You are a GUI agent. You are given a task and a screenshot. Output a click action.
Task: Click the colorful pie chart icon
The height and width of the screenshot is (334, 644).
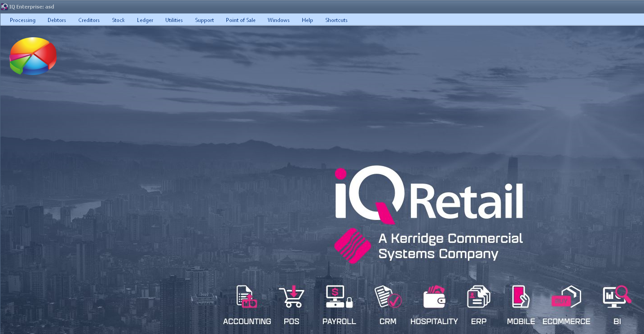33,56
